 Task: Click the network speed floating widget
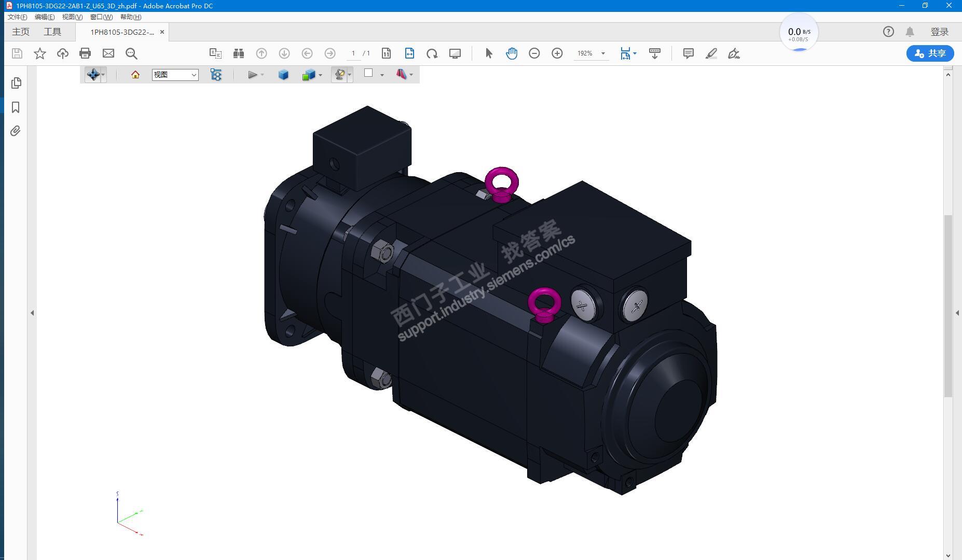point(799,32)
